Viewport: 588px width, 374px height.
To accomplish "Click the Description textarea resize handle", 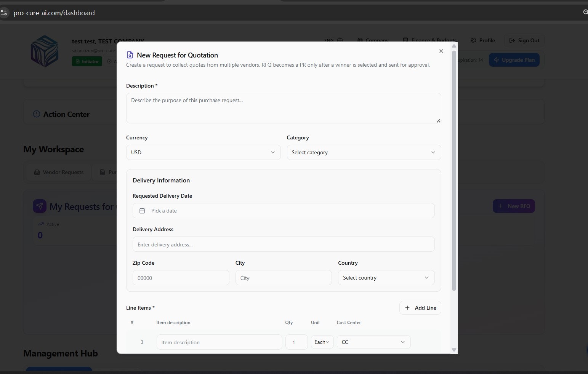I will [438, 120].
